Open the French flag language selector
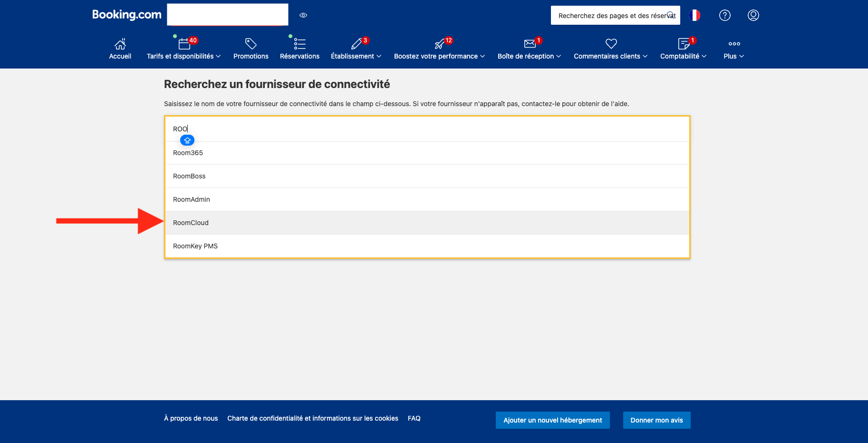 (694, 15)
